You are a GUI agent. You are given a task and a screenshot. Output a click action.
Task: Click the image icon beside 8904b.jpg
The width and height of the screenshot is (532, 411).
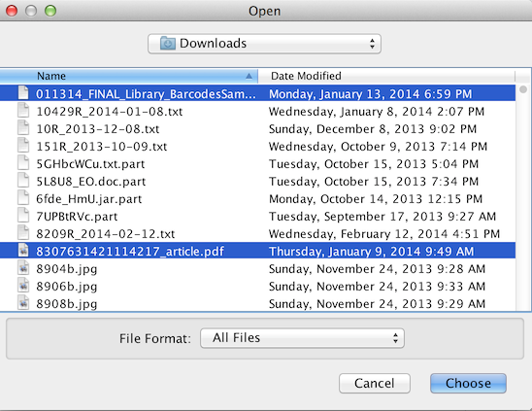23,268
